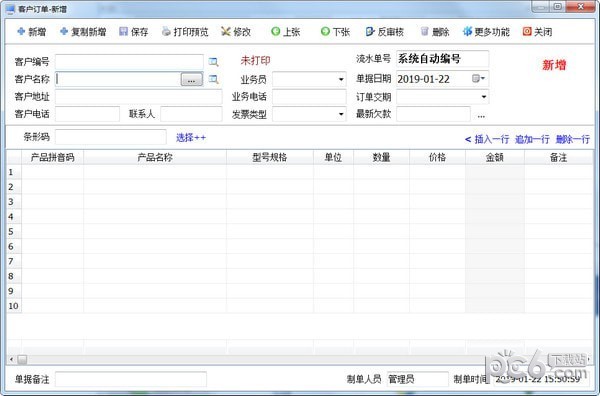
Task: Focus the 条形码 barcode input
Action: point(111,137)
